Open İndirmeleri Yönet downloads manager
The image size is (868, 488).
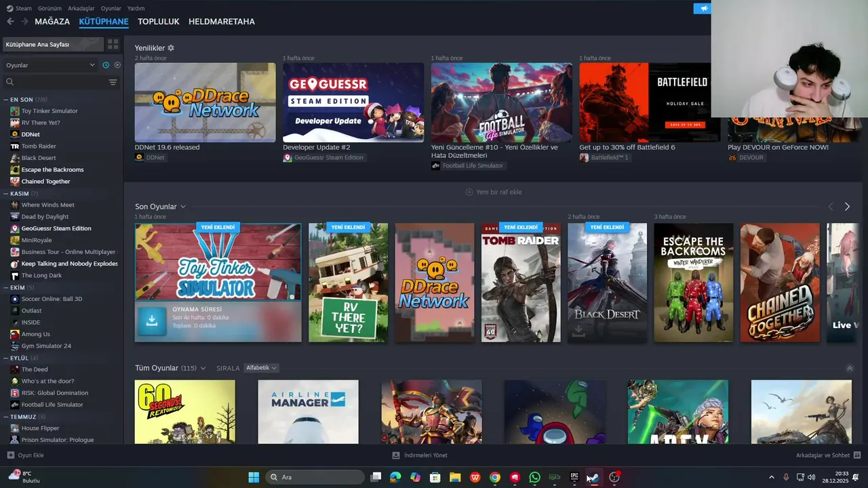(x=420, y=455)
